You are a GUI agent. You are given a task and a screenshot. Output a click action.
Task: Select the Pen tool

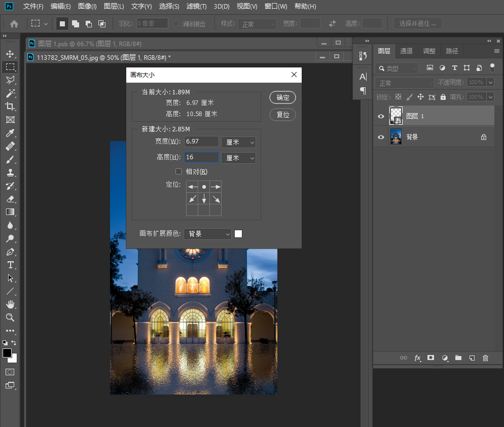(x=10, y=252)
